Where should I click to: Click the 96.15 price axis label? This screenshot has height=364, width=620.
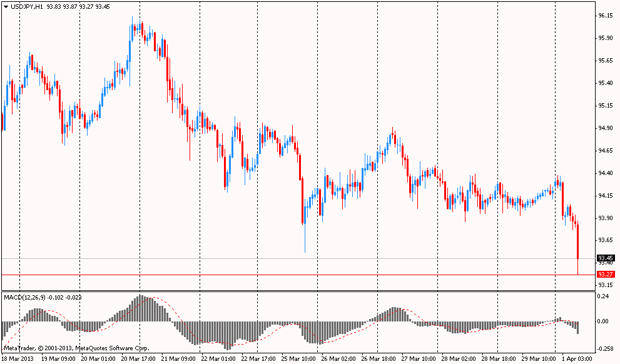[x=606, y=16]
